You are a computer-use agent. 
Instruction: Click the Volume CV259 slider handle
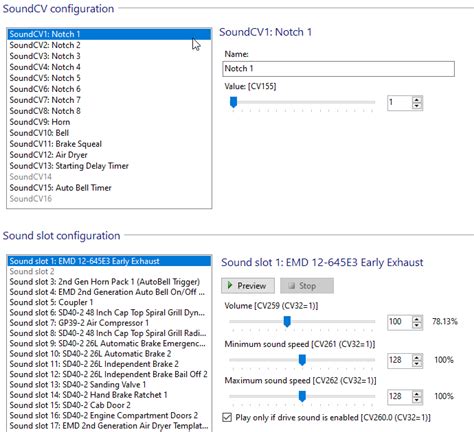click(x=287, y=322)
